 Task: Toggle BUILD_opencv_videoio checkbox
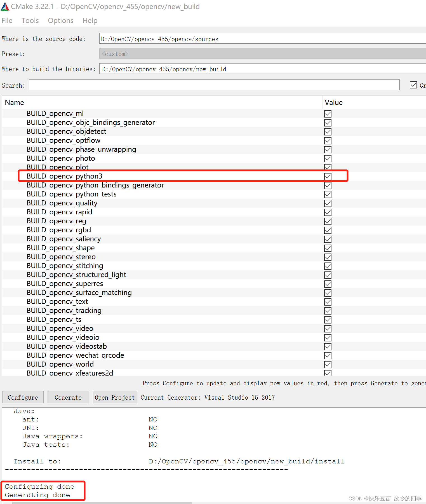click(x=328, y=337)
